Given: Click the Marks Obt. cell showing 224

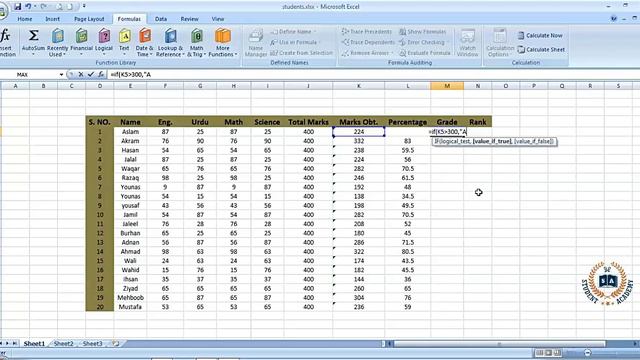Looking at the screenshot, I should coord(359,131).
